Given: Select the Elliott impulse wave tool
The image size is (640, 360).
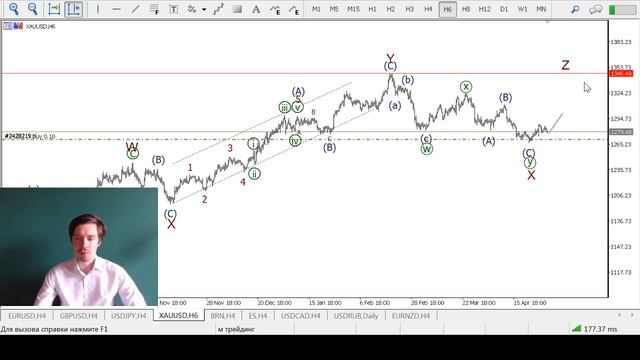Looking at the screenshot, I should pyautogui.click(x=275, y=9).
